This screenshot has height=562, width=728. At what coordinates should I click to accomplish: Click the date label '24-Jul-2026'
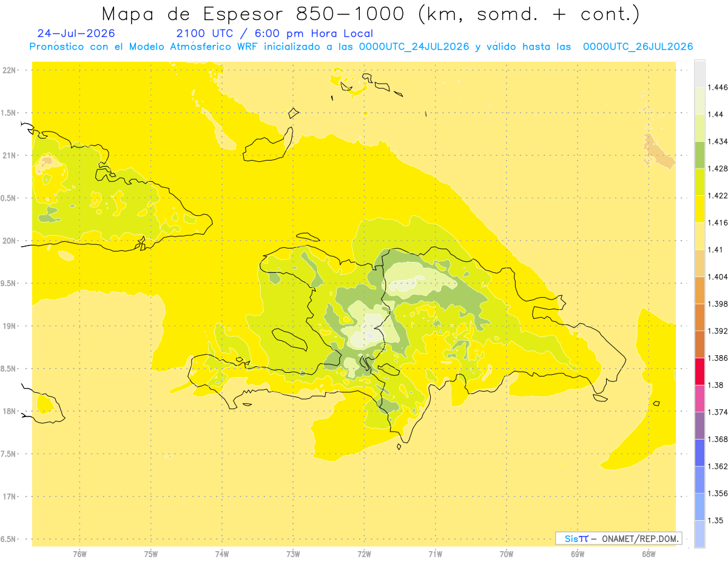coord(76,33)
